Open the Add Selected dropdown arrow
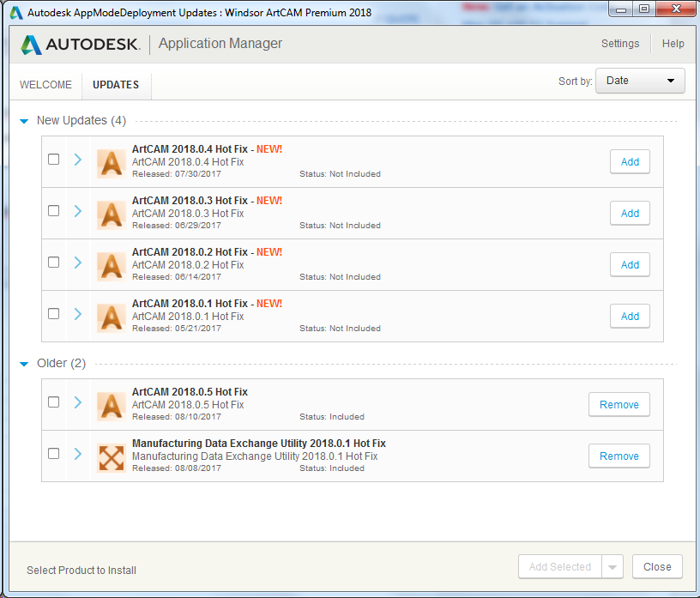Image resolution: width=700 pixels, height=598 pixels. pyautogui.click(x=612, y=566)
